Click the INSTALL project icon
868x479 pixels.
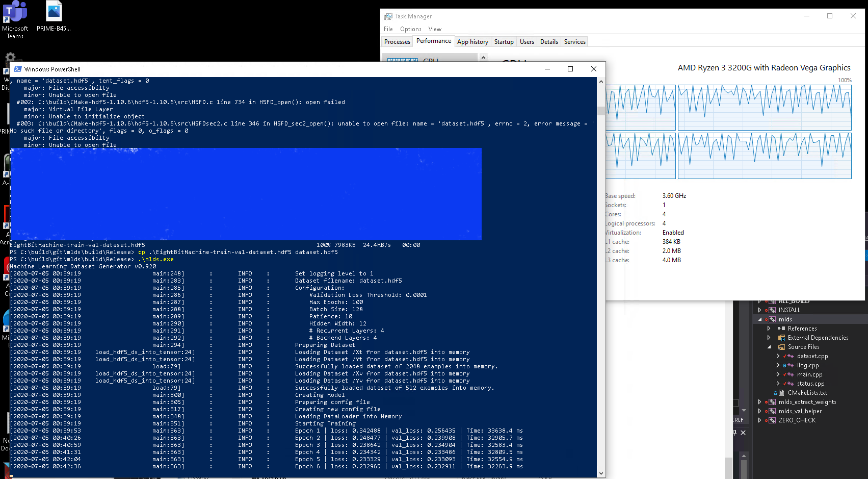pyautogui.click(x=772, y=310)
